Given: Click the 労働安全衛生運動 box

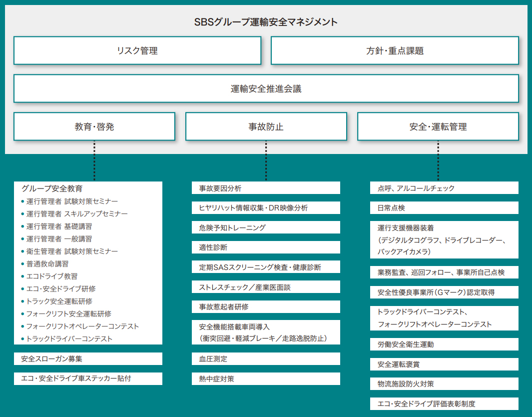Looking at the screenshot, I should pyautogui.click(x=444, y=344).
